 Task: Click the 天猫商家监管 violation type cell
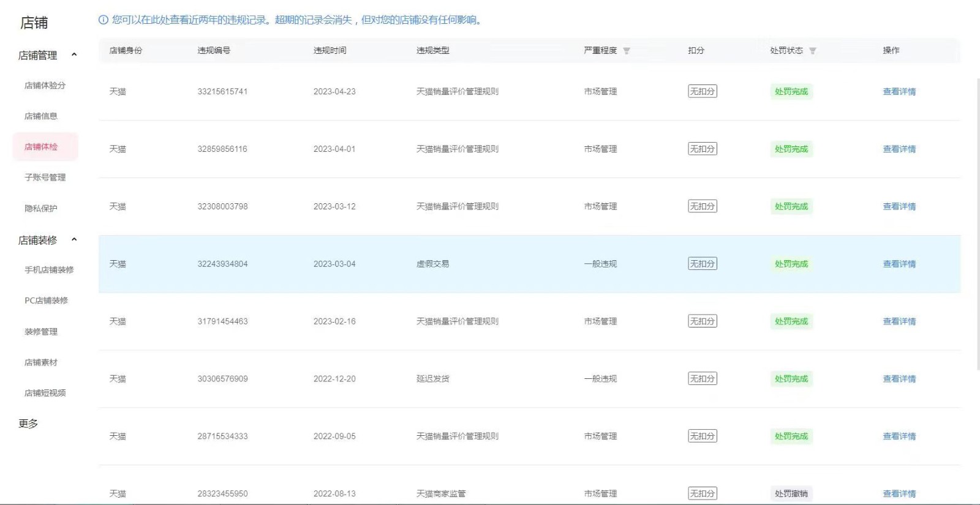point(441,494)
